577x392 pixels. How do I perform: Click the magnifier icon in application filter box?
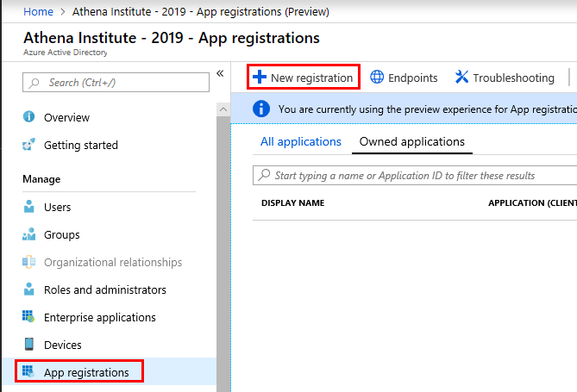pyautogui.click(x=264, y=175)
